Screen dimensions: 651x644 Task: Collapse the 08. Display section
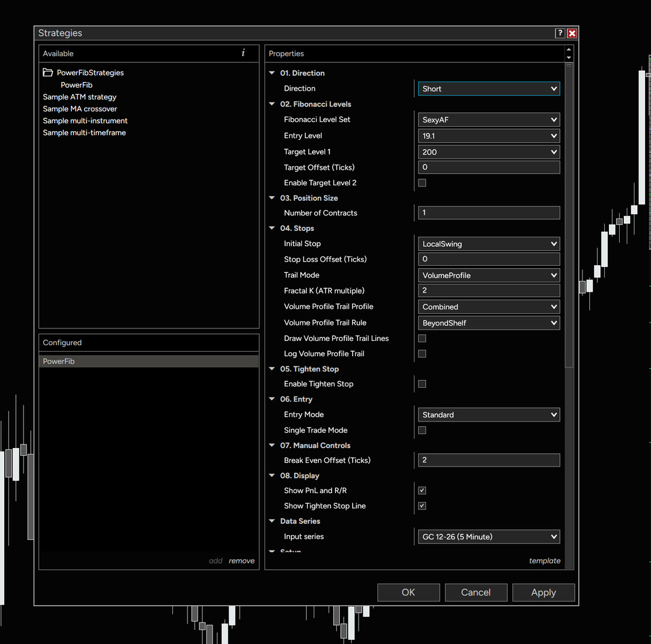(x=272, y=475)
